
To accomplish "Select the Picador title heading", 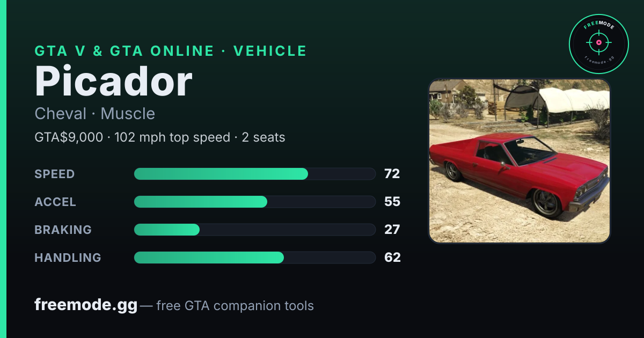I will (113, 82).
